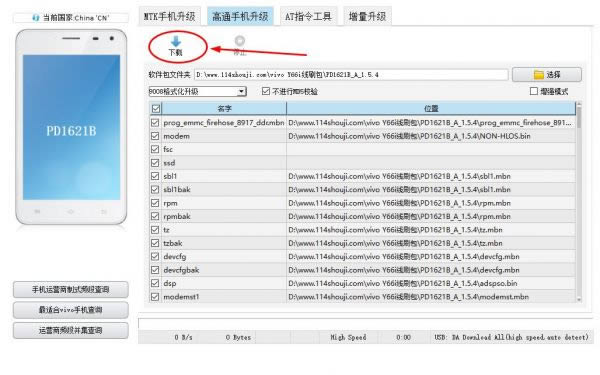Screen dimensions: 600x375
Task: Click the 手机运营商制式频段查询 button
Action: (x=71, y=290)
